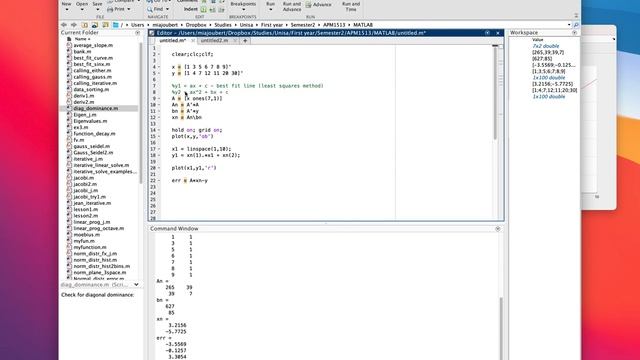The width and height of the screenshot is (640, 360).
Task: Open Editor panel actions menu icon
Action: [487, 33]
